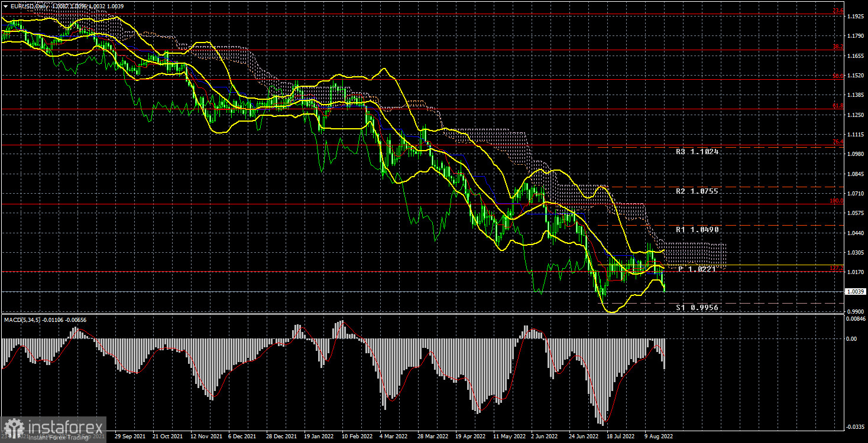The height and width of the screenshot is (443, 868).
Task: Click the 1.1520 price scale value
Action: [x=856, y=76]
